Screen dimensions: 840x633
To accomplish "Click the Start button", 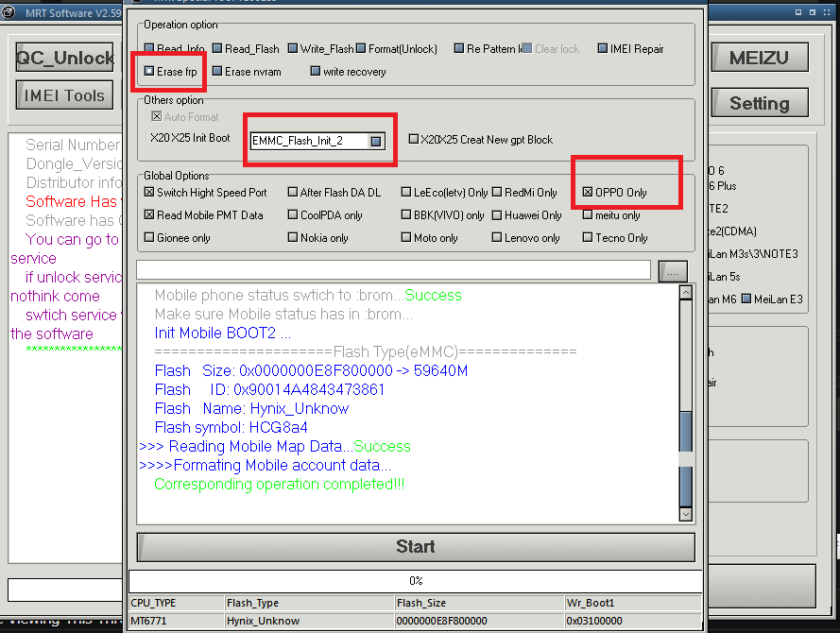I will [x=416, y=547].
